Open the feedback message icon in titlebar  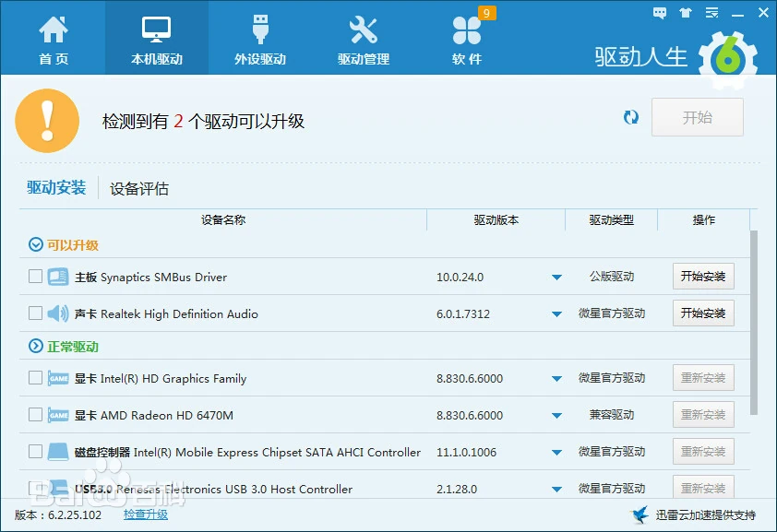click(659, 13)
